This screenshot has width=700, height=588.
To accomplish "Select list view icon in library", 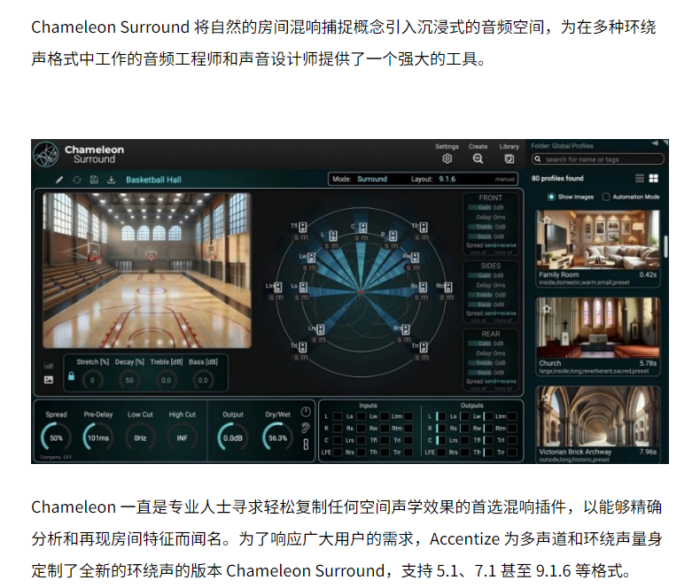I will pyautogui.click(x=639, y=179).
